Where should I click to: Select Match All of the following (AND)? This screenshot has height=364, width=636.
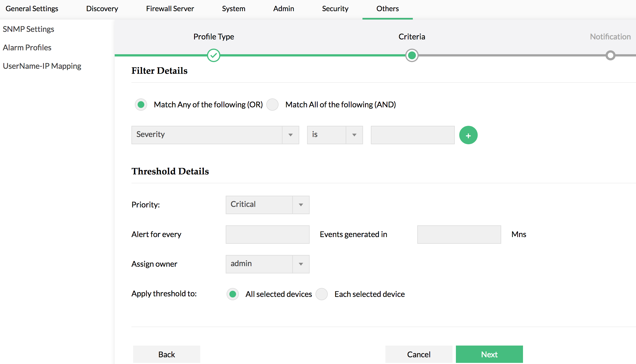click(272, 105)
